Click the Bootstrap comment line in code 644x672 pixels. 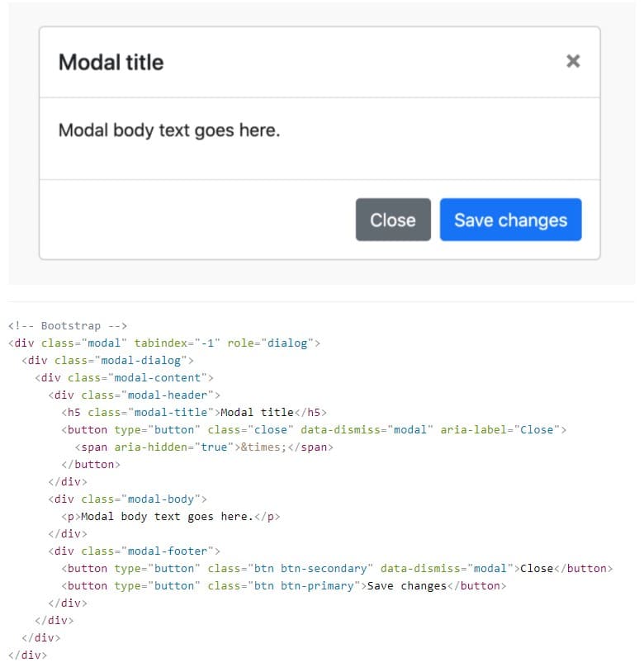[68, 326]
